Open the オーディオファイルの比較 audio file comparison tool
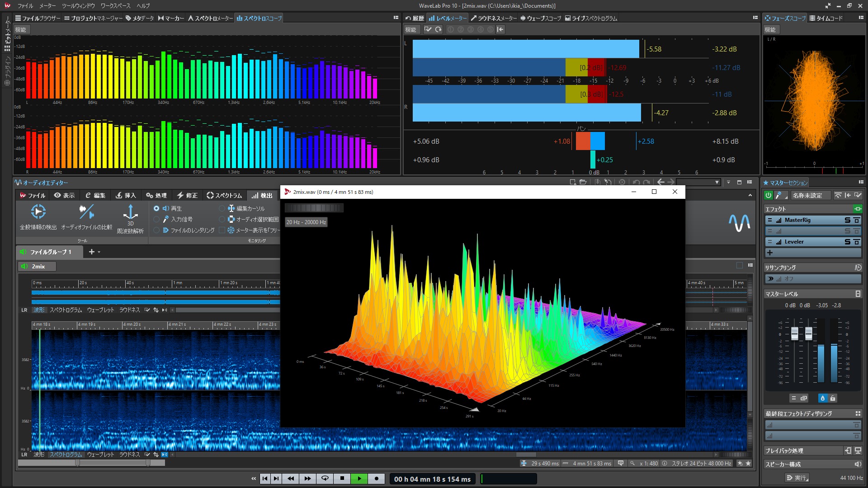Screen dimensions: 868x488 [86, 217]
